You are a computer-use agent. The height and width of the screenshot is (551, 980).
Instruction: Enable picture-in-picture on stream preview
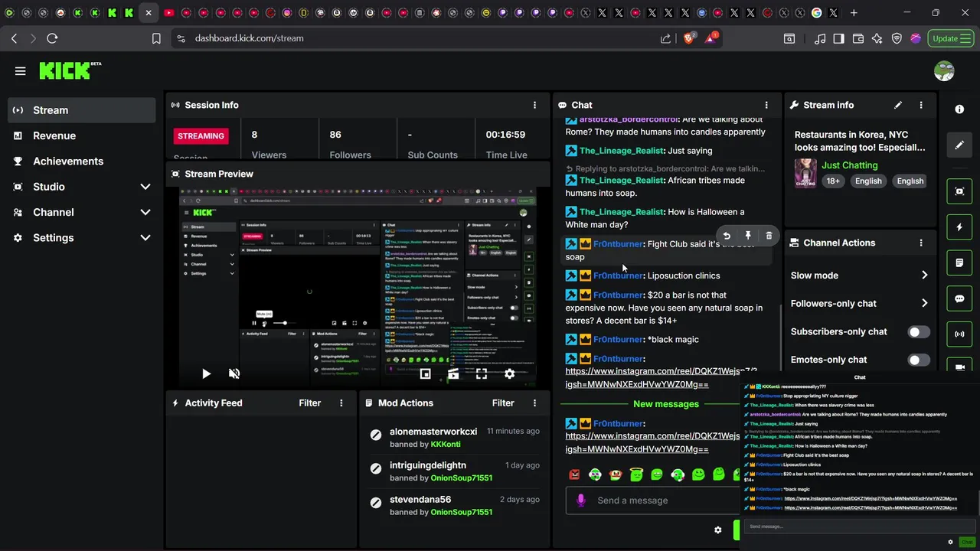(425, 373)
